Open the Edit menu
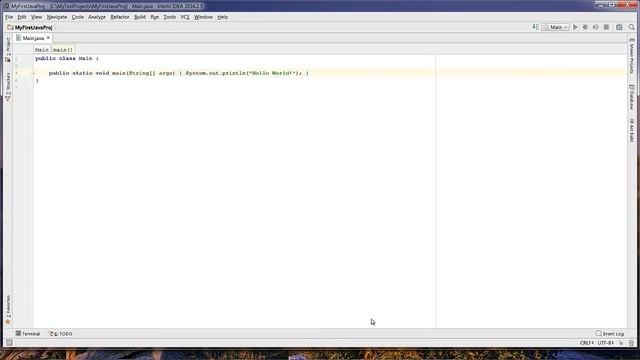This screenshot has height=360, width=640. pos(22,17)
